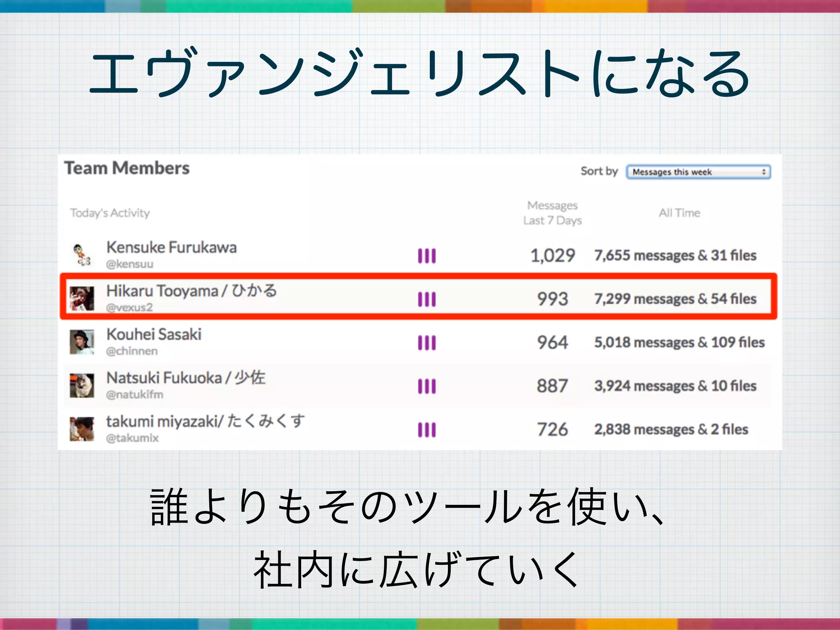Click takumi miyazaki's purple activity bars
The height and width of the screenshot is (630, 840).
click(427, 430)
